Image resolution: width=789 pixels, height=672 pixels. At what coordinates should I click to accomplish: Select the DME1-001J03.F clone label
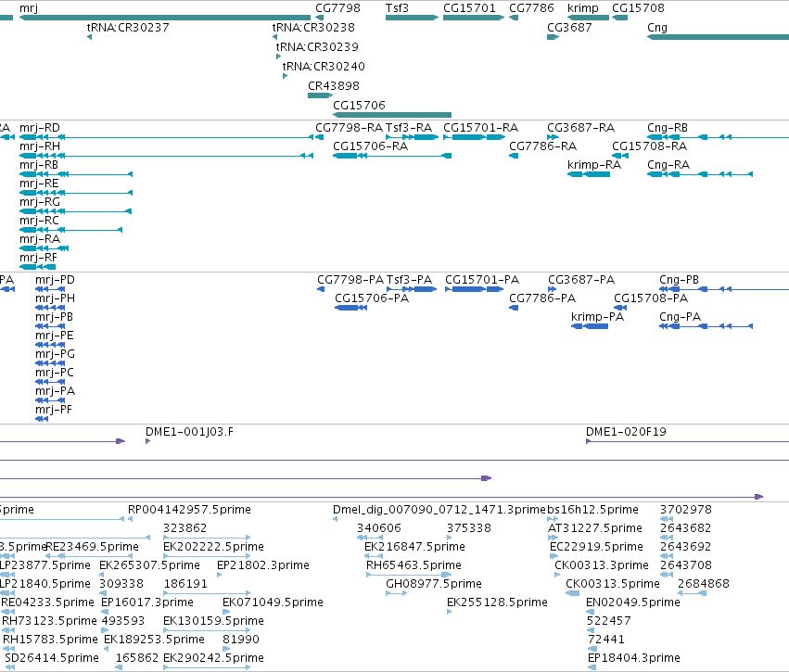click(x=189, y=432)
